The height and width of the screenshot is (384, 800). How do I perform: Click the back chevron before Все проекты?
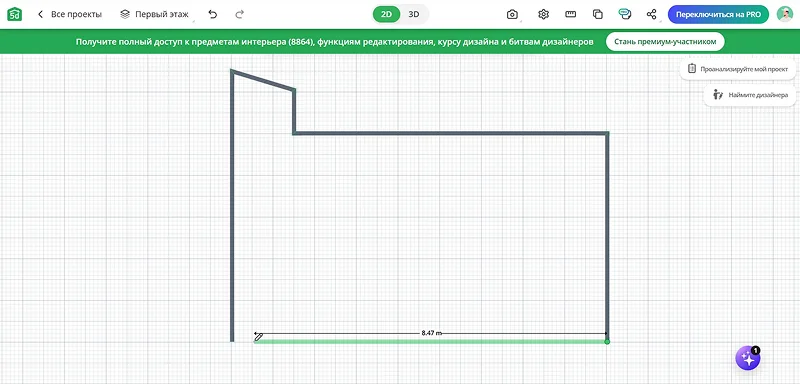pyautogui.click(x=41, y=14)
